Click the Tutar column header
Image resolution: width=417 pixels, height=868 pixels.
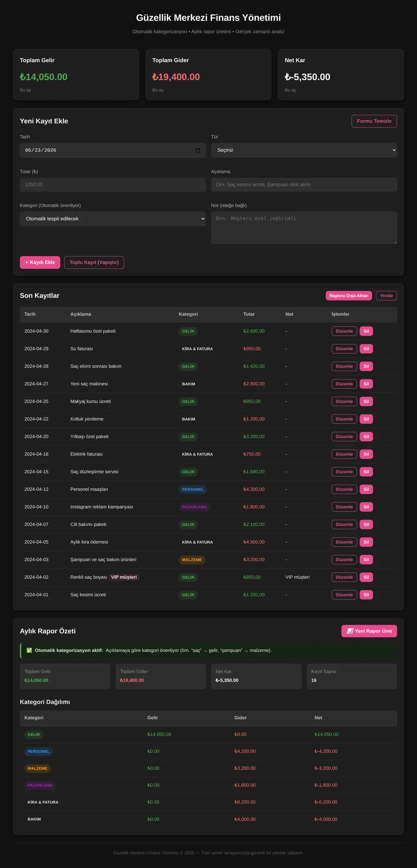pos(249,314)
